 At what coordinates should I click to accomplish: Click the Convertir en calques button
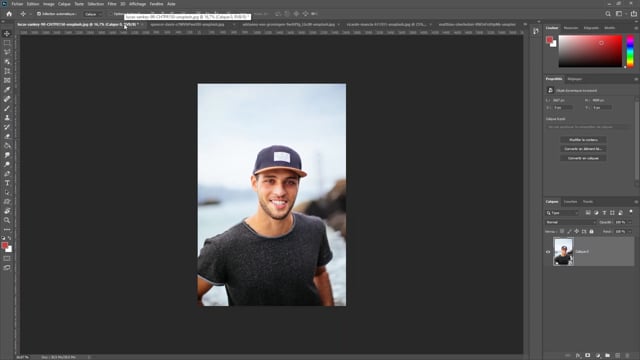coord(583,158)
